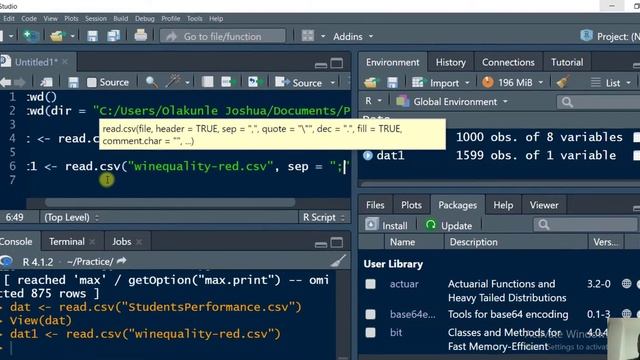This screenshot has height=360, width=640.
Task: Save the Untitled1 script from editor toolbar
Action: coord(73,82)
